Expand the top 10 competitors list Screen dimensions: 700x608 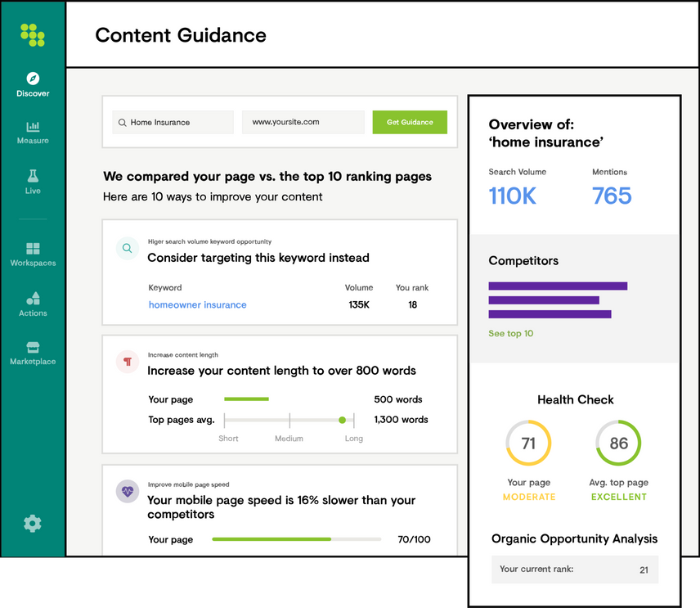click(510, 334)
